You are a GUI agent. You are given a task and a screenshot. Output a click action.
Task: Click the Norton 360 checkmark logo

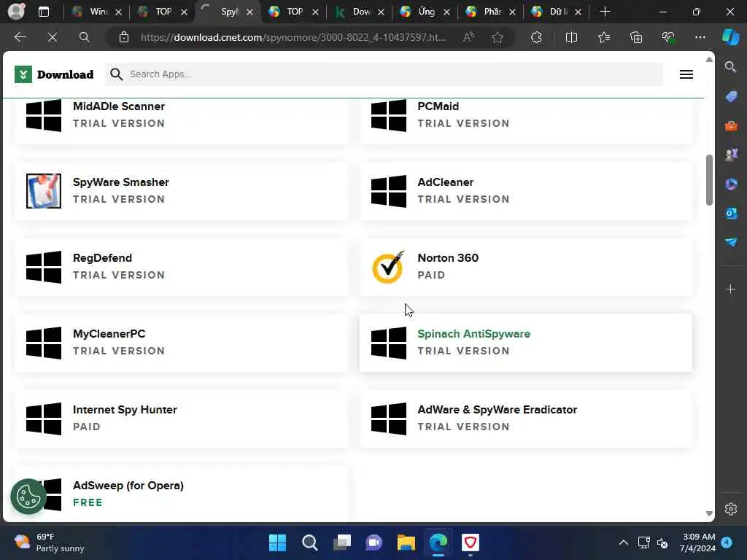(388, 267)
